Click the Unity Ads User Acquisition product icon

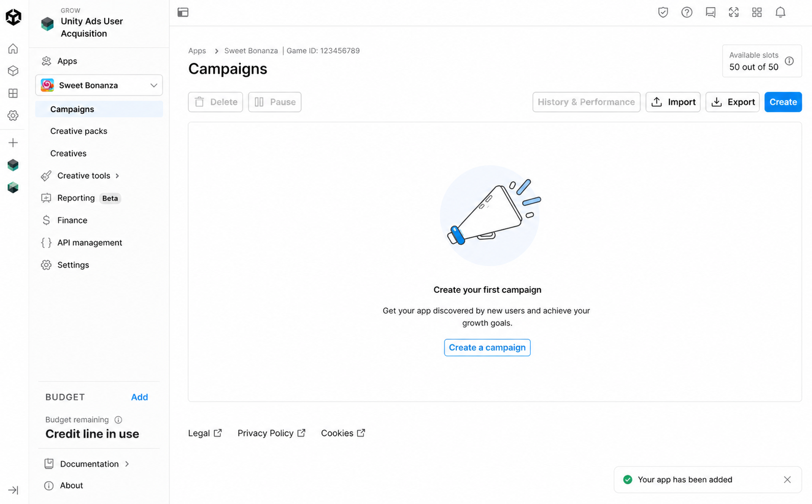(x=47, y=23)
